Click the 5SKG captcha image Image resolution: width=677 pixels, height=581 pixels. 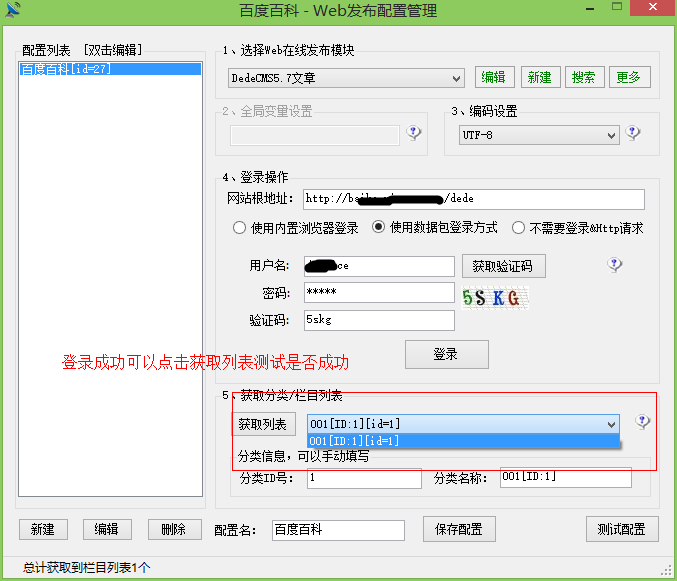pyautogui.click(x=492, y=296)
